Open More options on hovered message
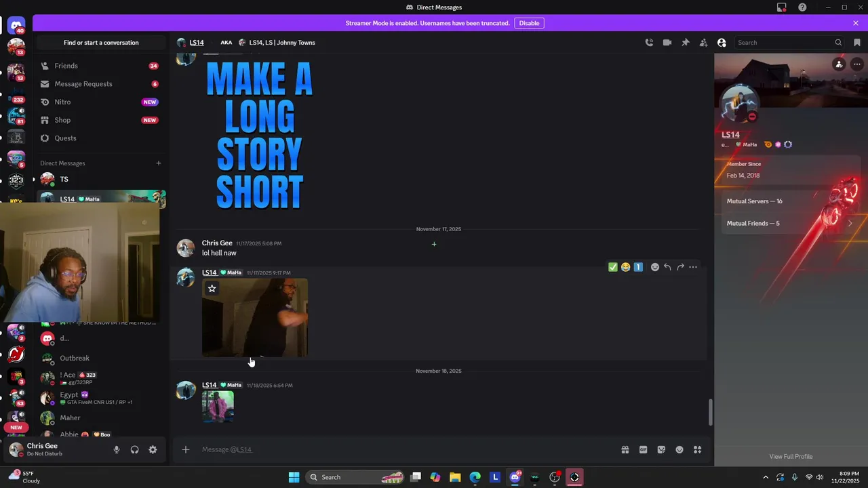Screen dimensions: 868x488 [x=693, y=267]
